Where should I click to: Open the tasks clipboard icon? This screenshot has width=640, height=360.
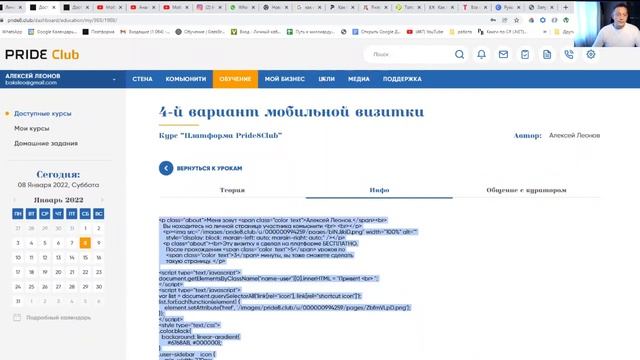point(525,54)
